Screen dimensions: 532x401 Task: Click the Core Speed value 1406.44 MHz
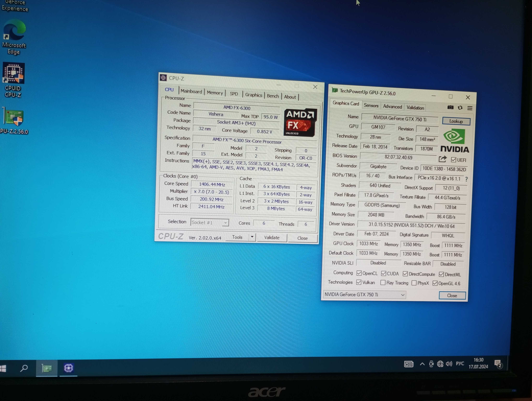(x=212, y=184)
